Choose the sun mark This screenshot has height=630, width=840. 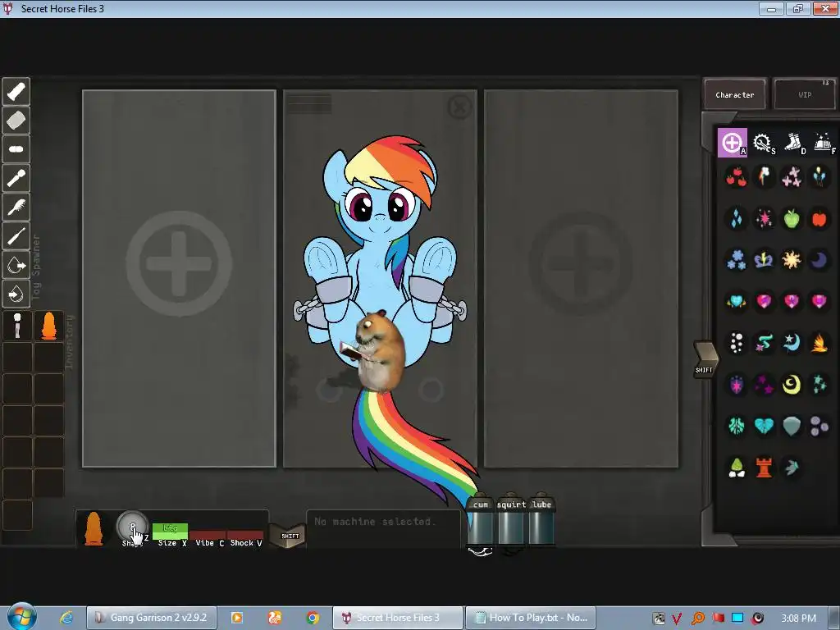point(792,260)
